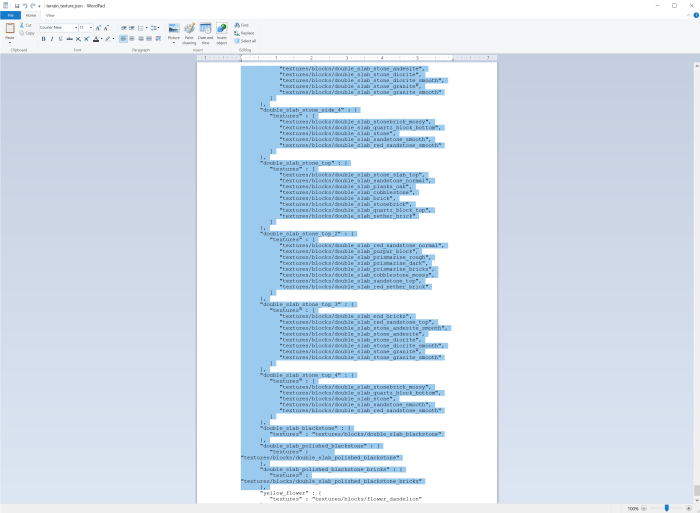Center the text alignment

click(x=132, y=39)
